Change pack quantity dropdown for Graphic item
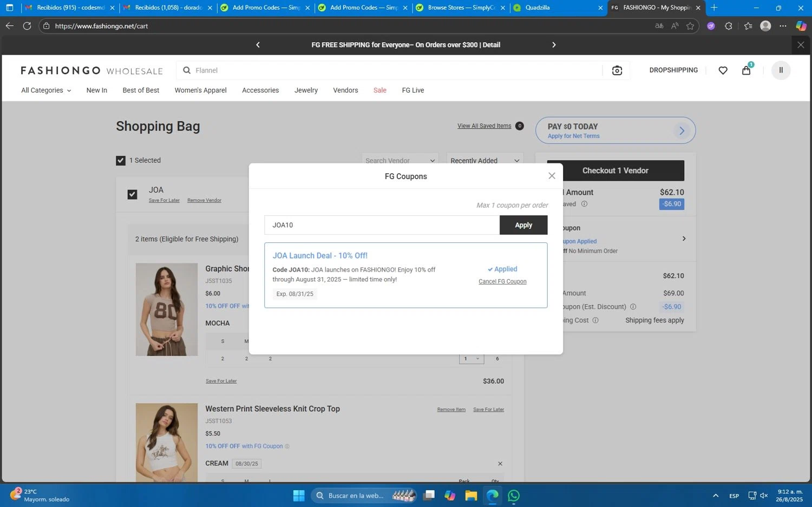 point(471,359)
